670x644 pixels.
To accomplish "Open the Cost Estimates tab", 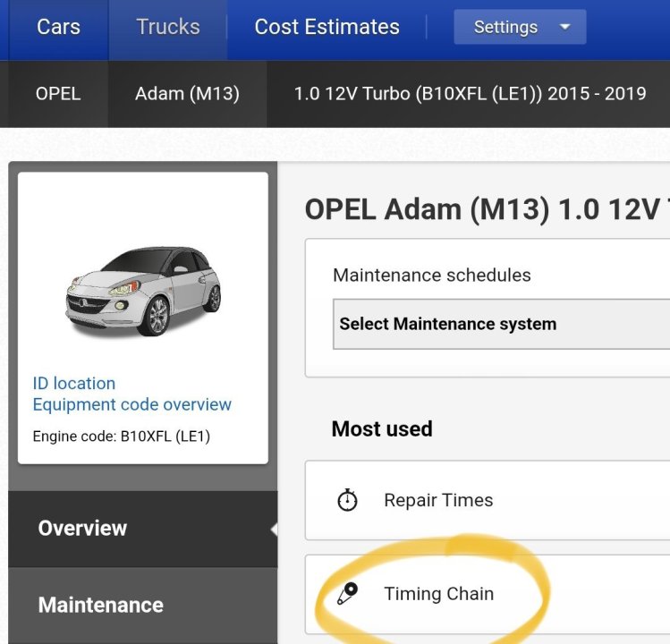I will [327, 27].
